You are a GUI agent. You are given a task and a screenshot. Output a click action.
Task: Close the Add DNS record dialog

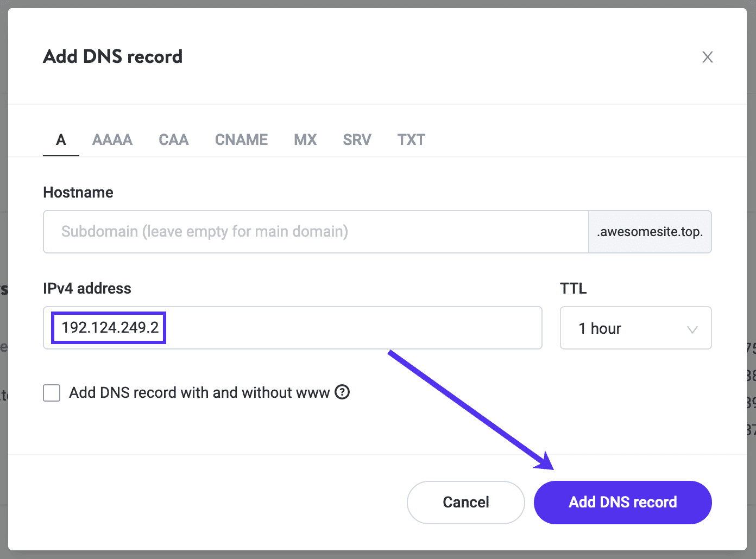pyautogui.click(x=708, y=57)
